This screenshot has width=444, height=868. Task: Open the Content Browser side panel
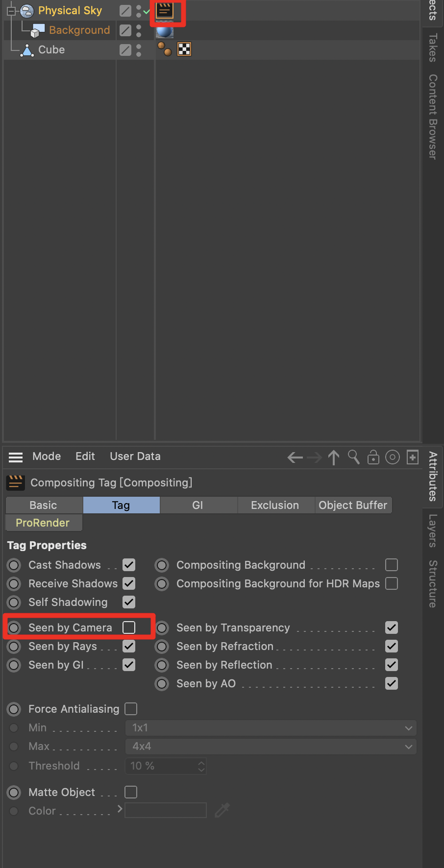pos(432,117)
